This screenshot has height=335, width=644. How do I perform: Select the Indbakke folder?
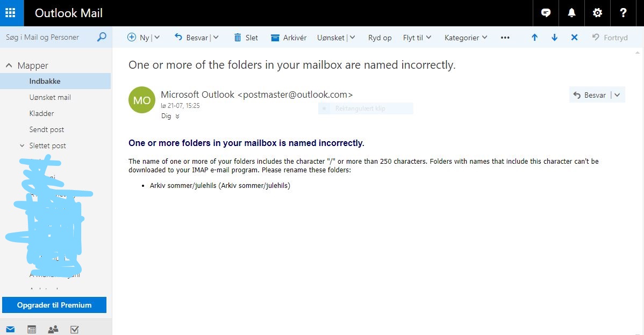55,81
